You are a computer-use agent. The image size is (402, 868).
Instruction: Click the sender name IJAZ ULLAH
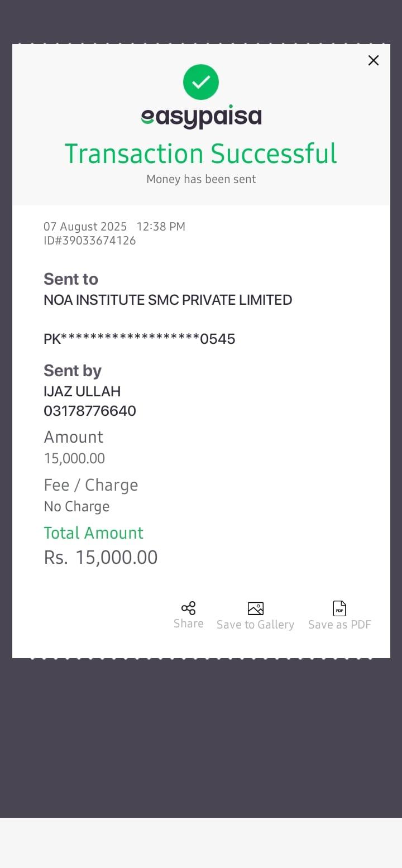point(82,391)
